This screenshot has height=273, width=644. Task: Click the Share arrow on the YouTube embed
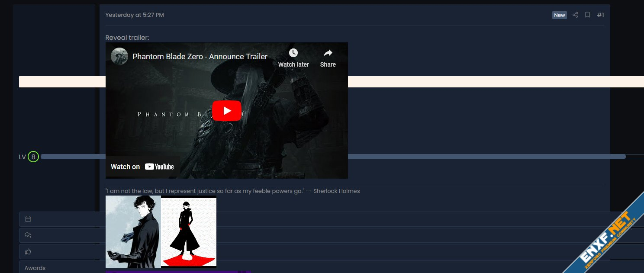328,58
